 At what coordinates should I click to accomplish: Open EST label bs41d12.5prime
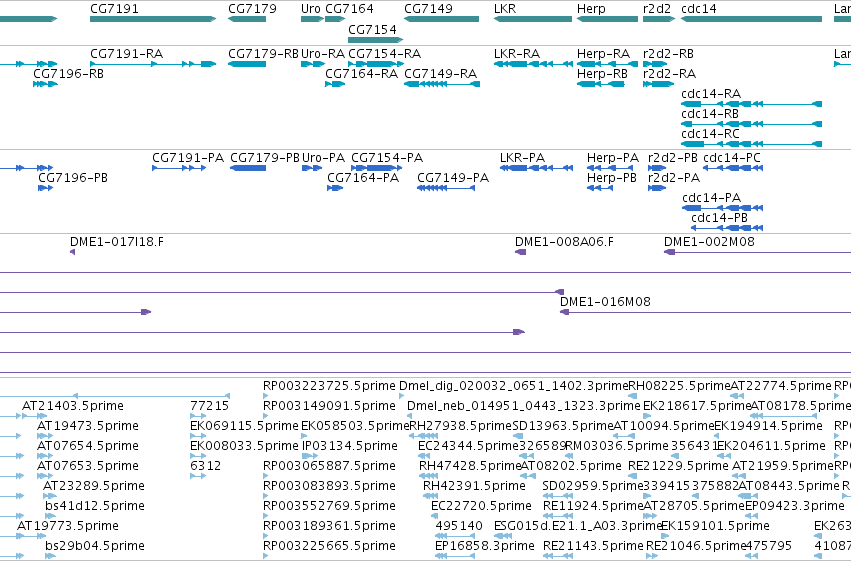[x=95, y=506]
